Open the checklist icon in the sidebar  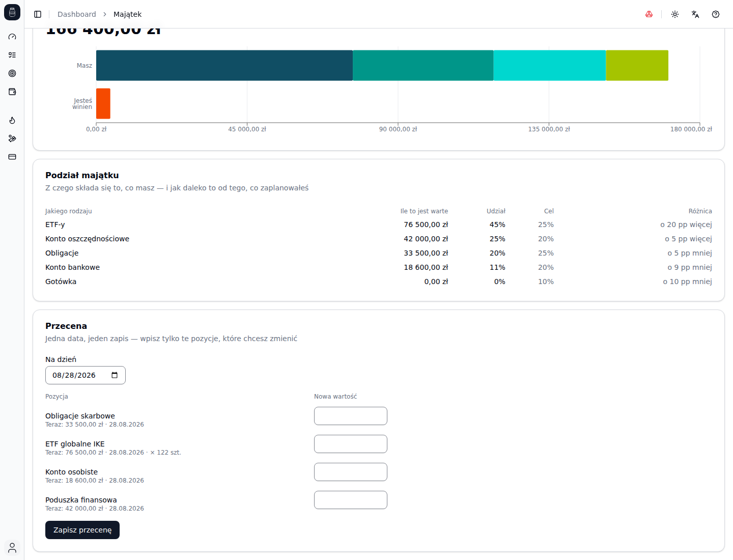coord(12,55)
